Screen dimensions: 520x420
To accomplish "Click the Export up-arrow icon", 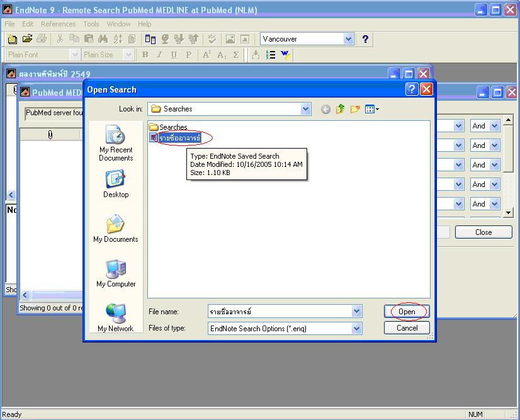I will 194,39.
